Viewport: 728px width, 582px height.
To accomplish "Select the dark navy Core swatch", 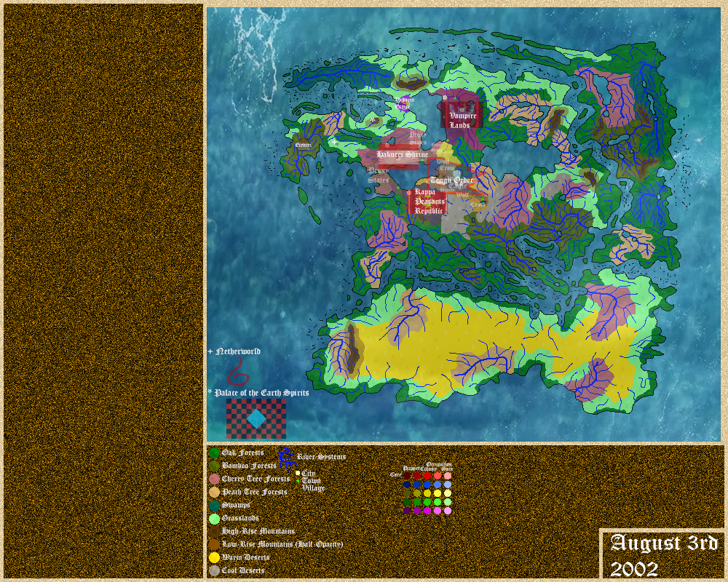I will 407,485.
